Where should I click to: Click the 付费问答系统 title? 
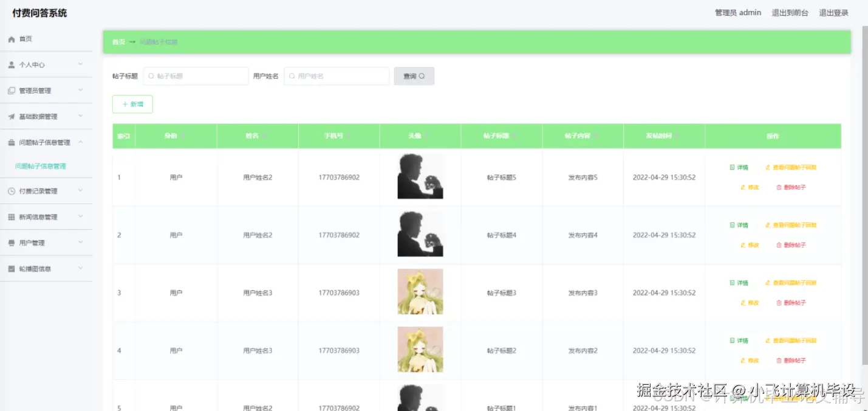pyautogui.click(x=39, y=13)
